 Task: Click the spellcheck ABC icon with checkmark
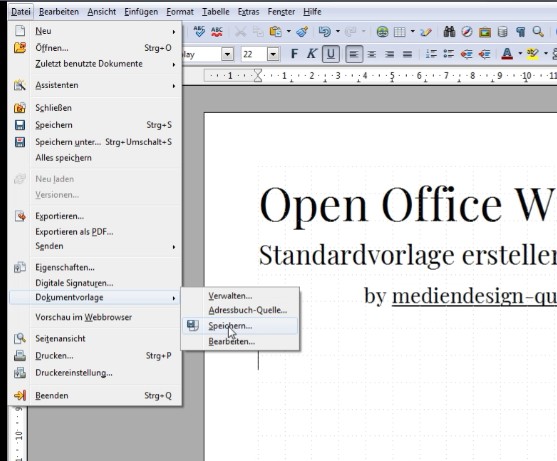[x=199, y=32]
